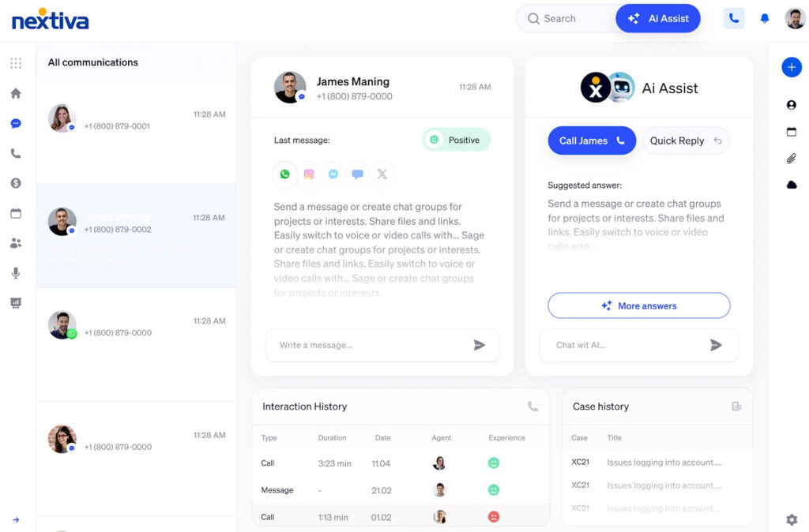
Task: Click the 'Write a message' input field
Action: (356, 345)
